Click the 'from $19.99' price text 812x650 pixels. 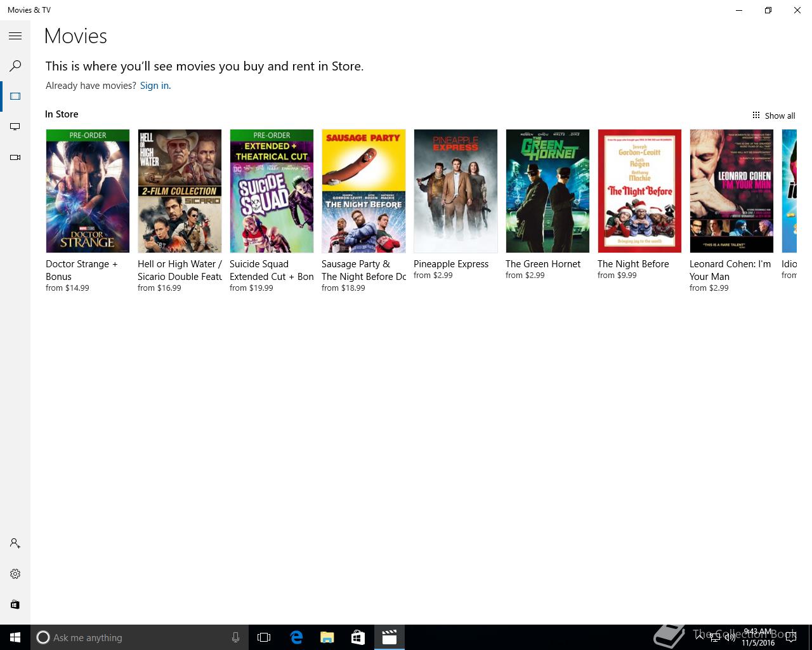(251, 288)
